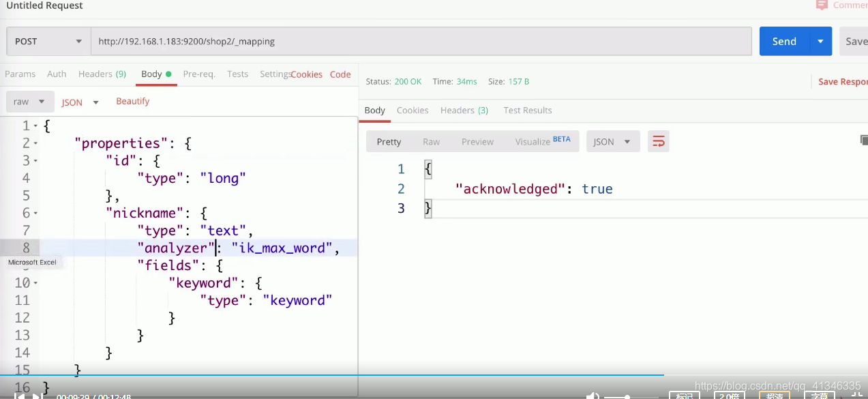Click the "type": "long" line in editor
This screenshot has width=868, height=399.
192,178
